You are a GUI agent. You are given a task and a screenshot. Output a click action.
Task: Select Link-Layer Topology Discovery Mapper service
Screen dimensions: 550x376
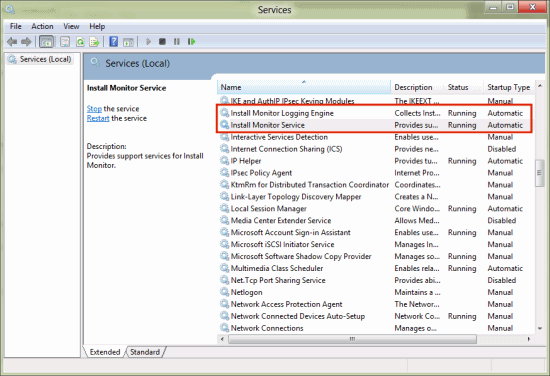pos(296,196)
